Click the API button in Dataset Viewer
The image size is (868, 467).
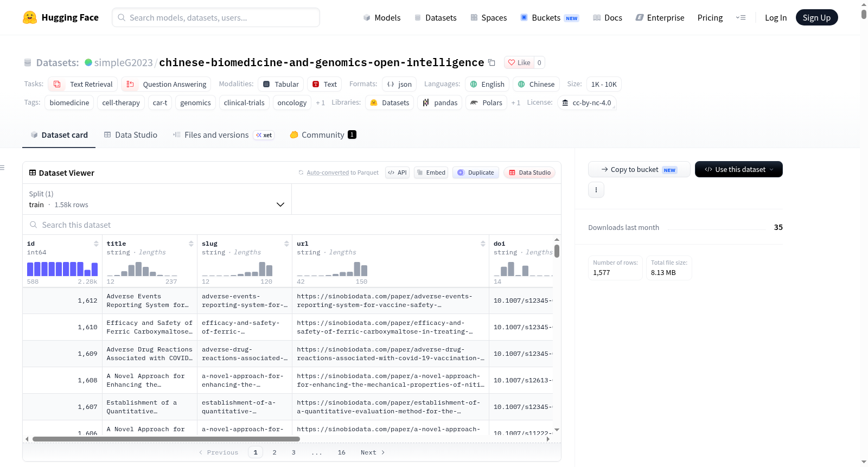[397, 172]
